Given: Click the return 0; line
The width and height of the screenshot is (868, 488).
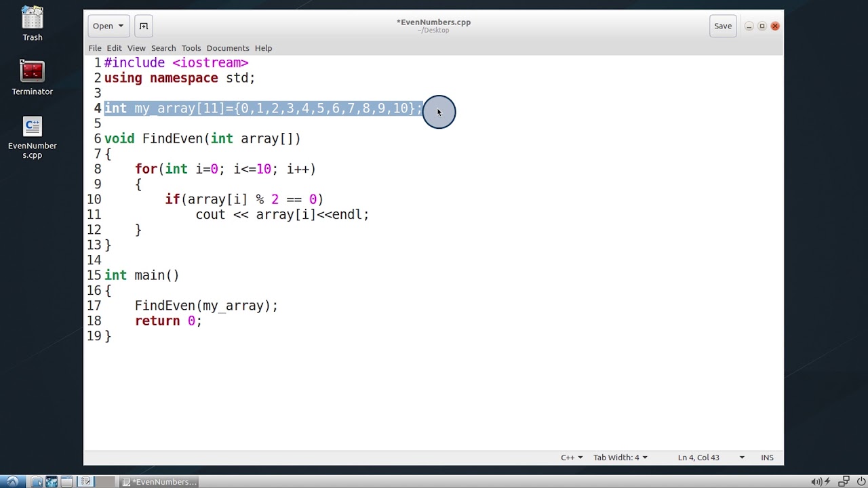Looking at the screenshot, I should tap(168, 321).
